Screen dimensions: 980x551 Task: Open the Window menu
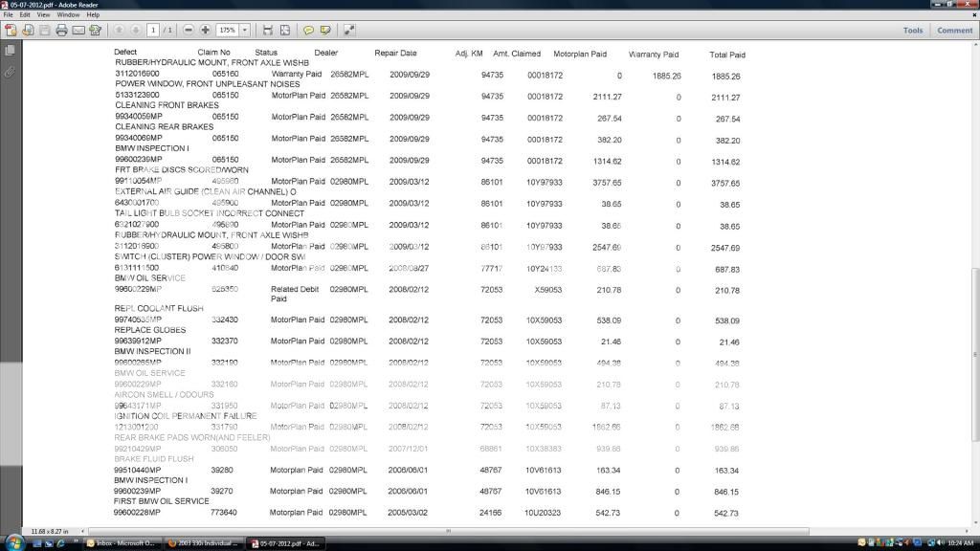68,15
